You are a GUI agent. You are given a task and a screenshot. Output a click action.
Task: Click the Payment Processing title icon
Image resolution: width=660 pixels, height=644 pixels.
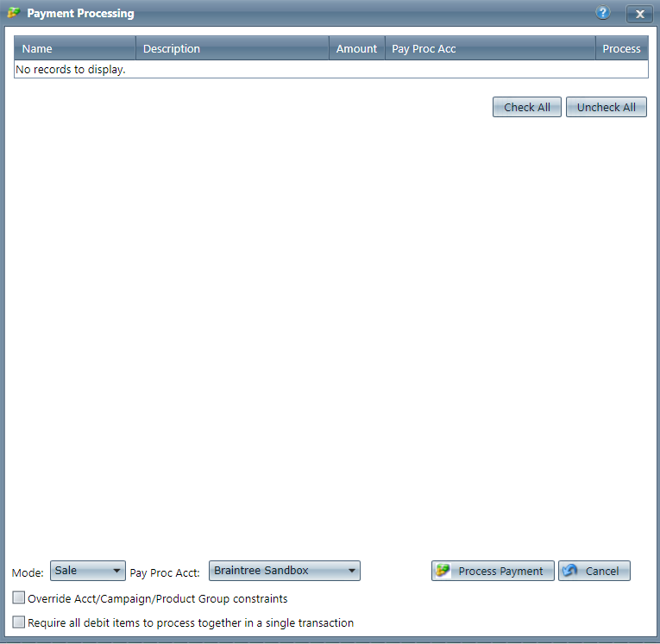tap(14, 13)
